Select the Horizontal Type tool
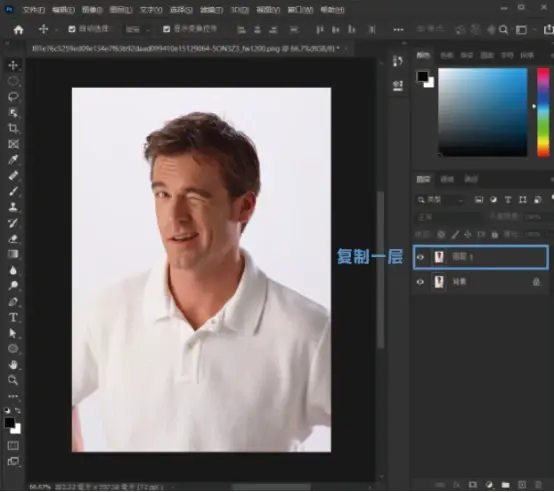This screenshot has height=492, width=554. (x=13, y=317)
